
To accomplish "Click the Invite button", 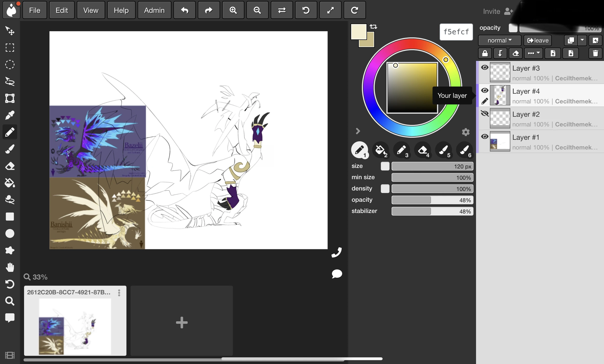I will click(496, 11).
